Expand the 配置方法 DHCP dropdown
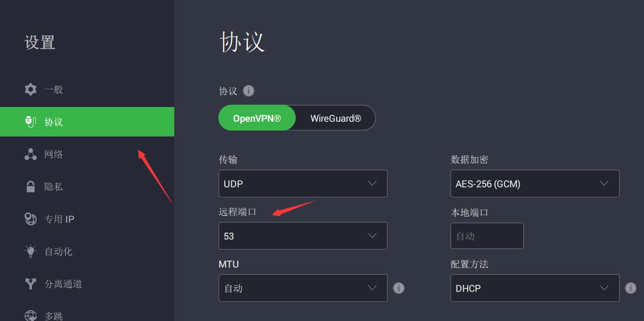644x321 pixels. coord(535,288)
